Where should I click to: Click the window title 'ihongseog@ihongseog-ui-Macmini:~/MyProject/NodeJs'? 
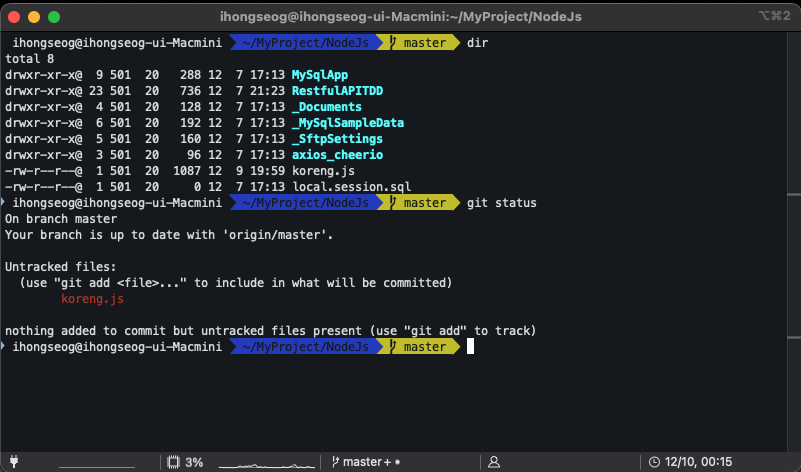[x=400, y=17]
